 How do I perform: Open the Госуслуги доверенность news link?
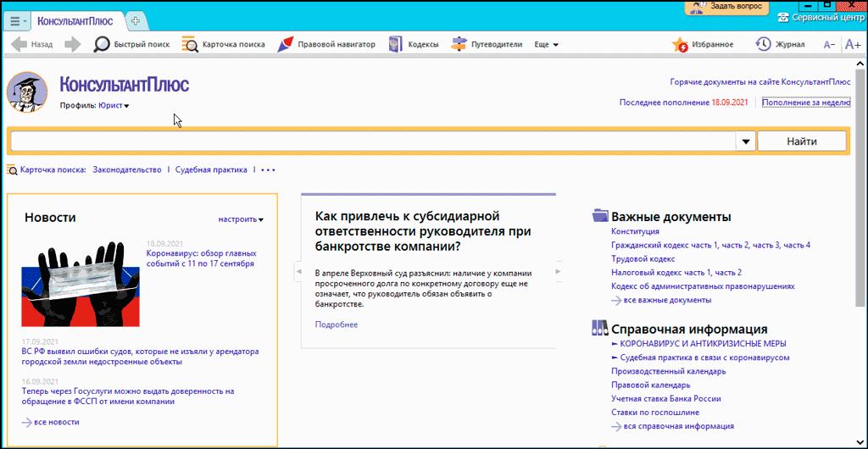pyautogui.click(x=128, y=396)
